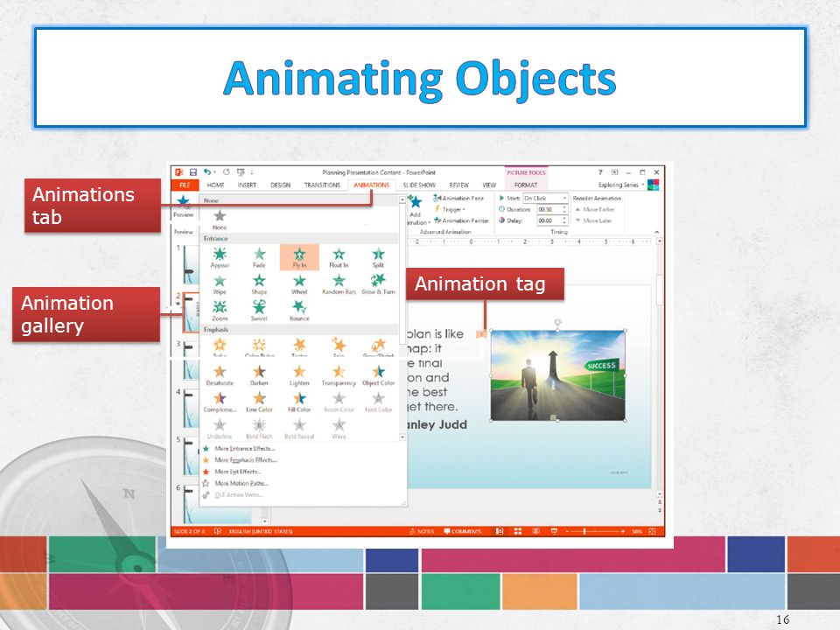Select the Grow & Turn effect
Image resolution: width=840 pixels, height=630 pixels.
click(x=378, y=284)
